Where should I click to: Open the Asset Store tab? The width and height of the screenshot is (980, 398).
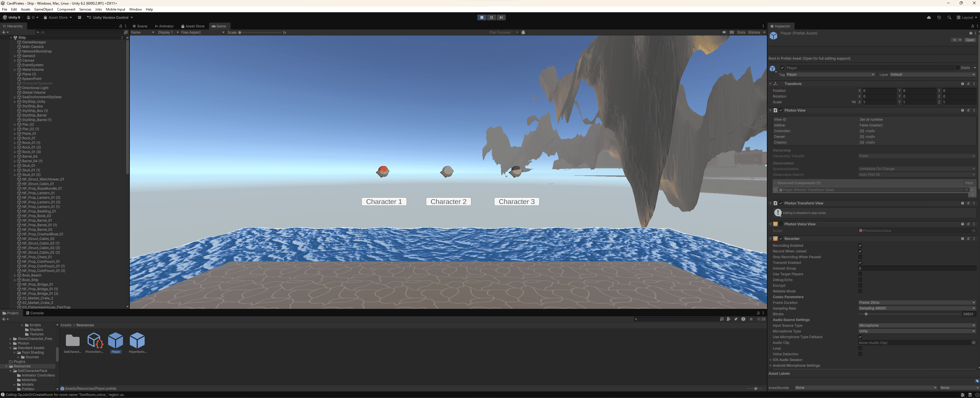[193, 26]
